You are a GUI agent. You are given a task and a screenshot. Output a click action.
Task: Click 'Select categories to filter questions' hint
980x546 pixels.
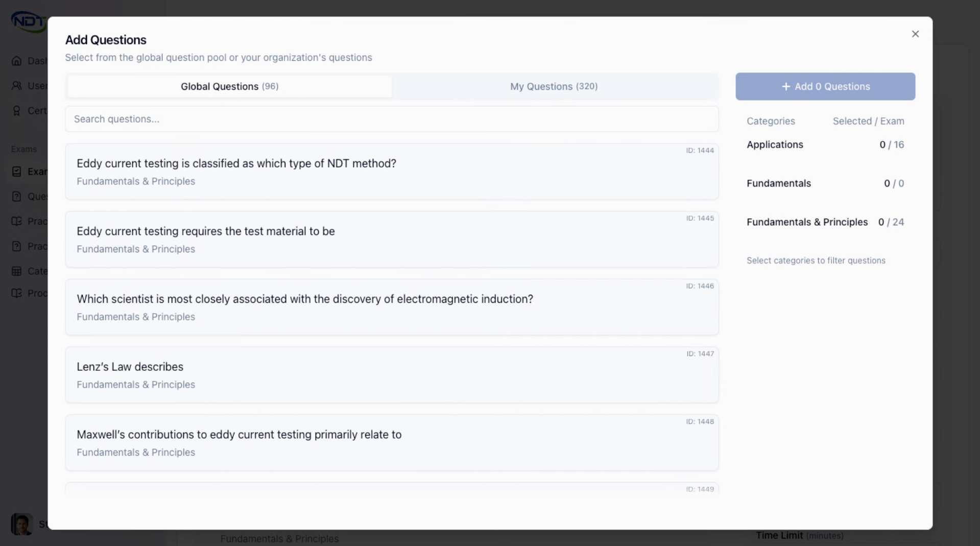[x=816, y=260]
